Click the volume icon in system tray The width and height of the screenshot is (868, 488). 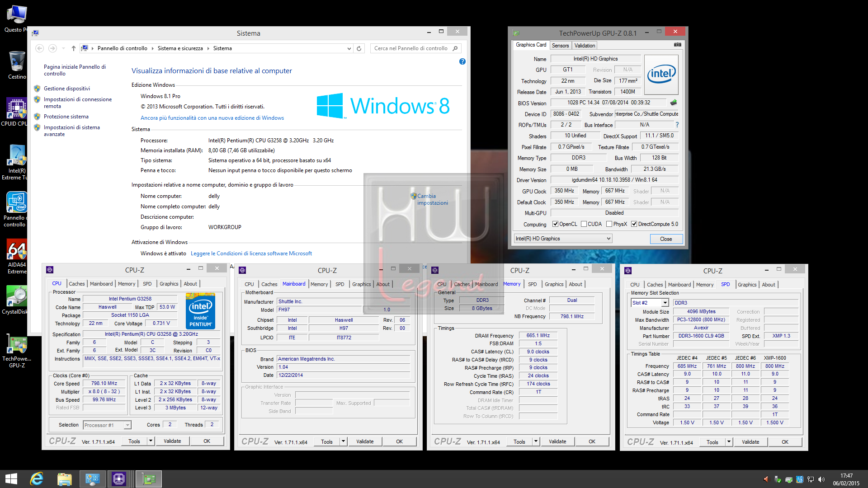[x=821, y=479]
